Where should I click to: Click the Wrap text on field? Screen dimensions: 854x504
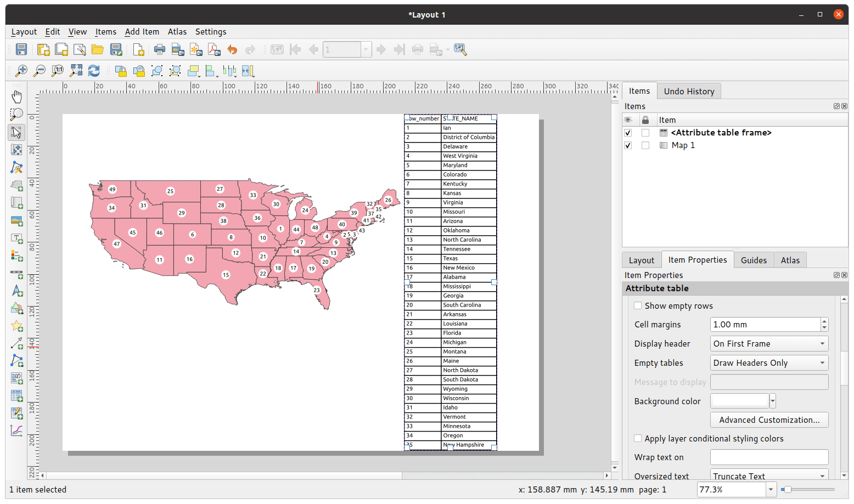(769, 457)
